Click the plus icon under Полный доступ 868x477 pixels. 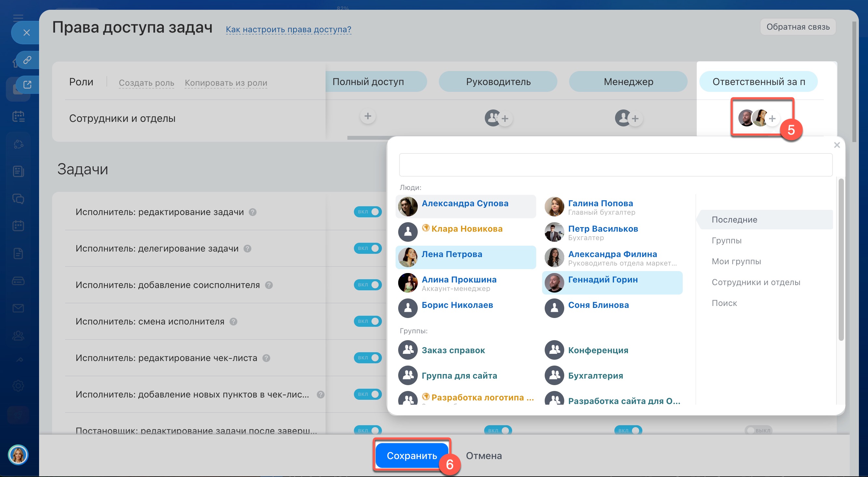368,116
